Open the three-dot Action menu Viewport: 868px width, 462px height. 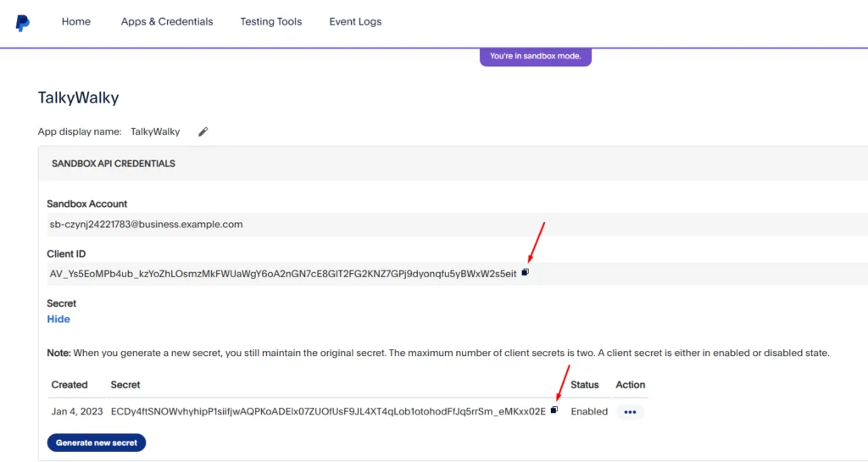(x=630, y=412)
